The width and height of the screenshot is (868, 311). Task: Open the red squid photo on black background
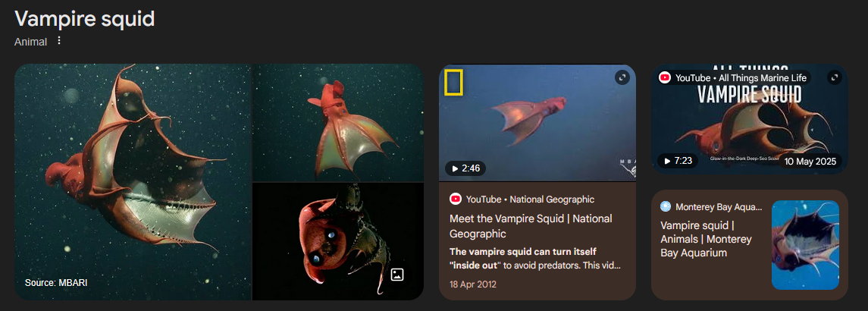point(338,242)
